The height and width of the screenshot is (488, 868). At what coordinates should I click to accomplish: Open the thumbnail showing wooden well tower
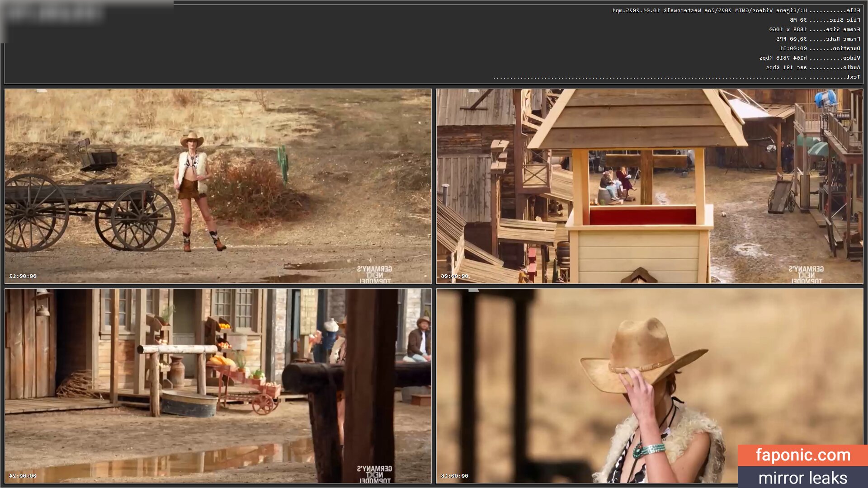pos(650,186)
